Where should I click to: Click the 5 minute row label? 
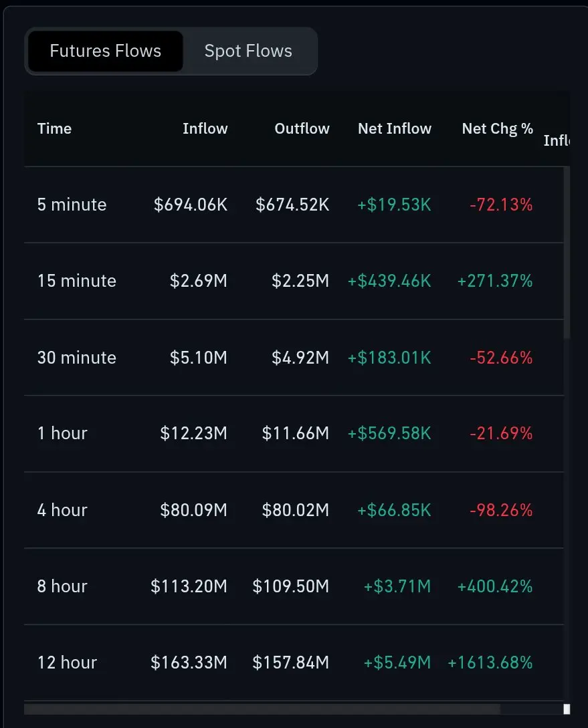pos(72,205)
